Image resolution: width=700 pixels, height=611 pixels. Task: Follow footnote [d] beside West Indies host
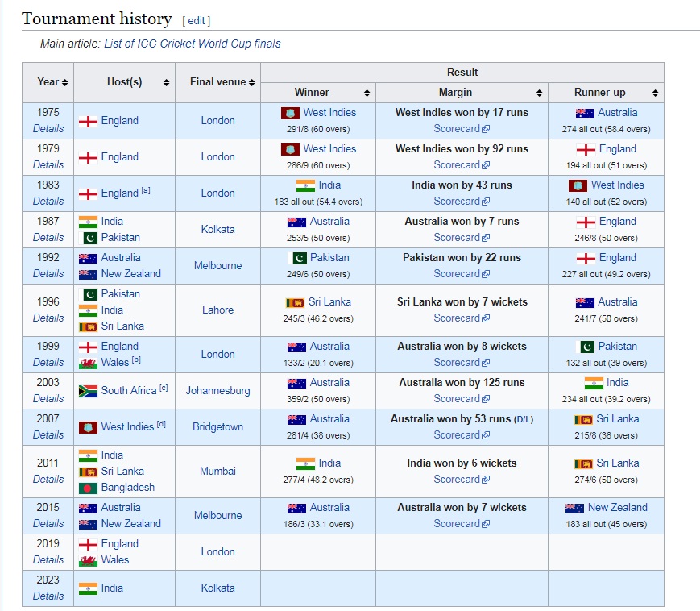(161, 424)
